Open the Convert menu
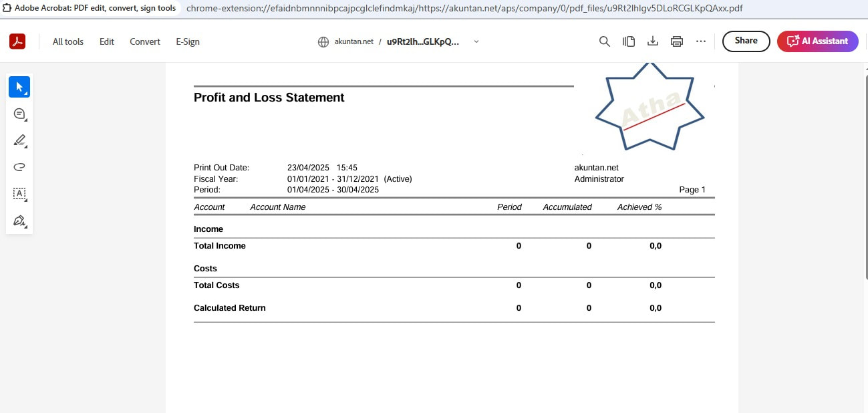The height and width of the screenshot is (413, 868). pos(145,41)
